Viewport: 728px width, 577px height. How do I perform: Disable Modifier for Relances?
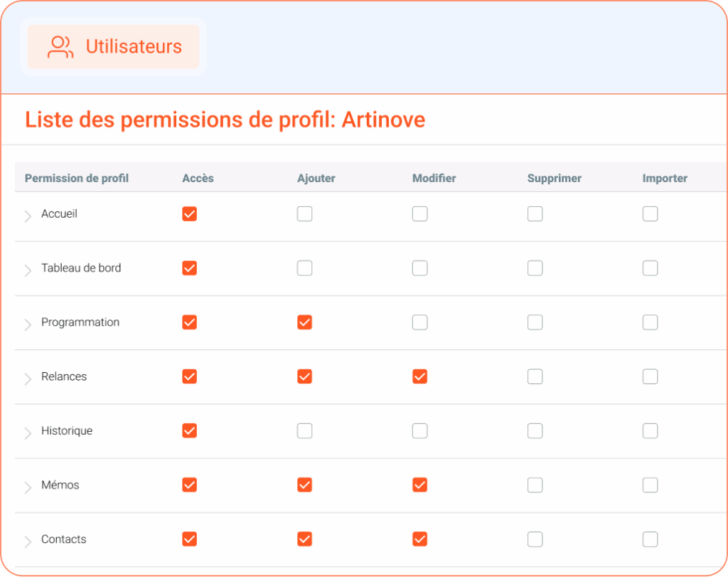419,376
